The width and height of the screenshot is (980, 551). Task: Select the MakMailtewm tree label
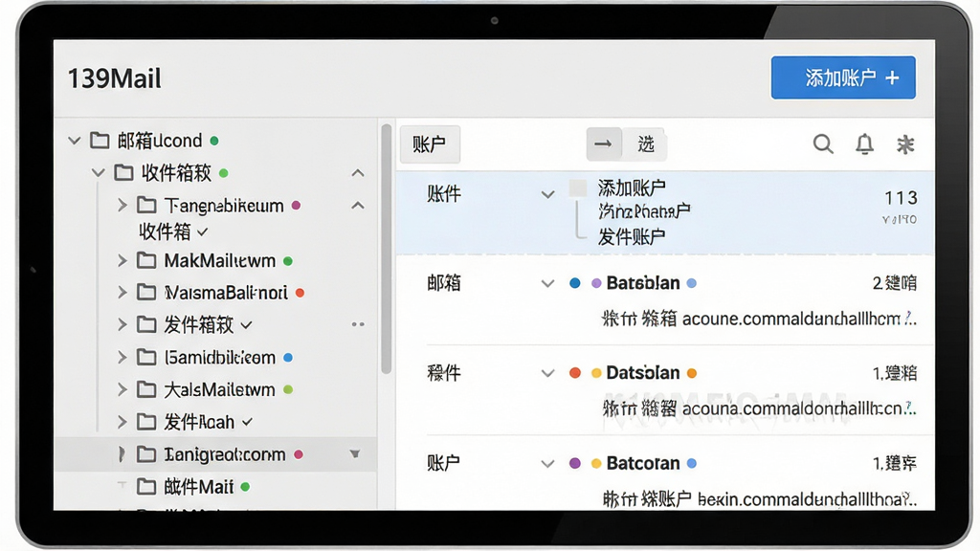point(219,260)
